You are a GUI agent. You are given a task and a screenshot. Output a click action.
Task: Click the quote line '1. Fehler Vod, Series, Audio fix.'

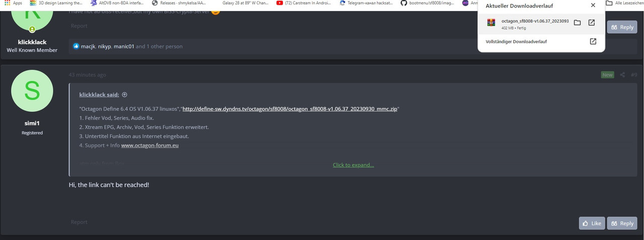(x=118, y=118)
